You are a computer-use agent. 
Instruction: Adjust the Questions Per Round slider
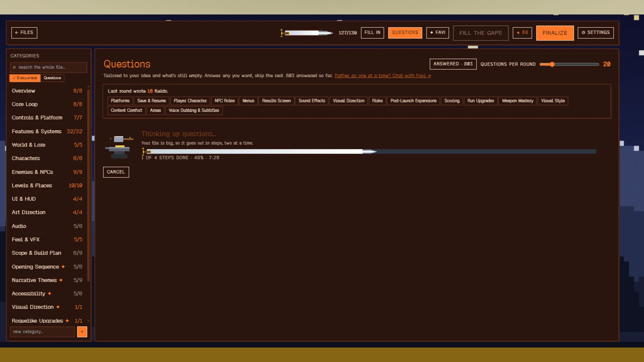[569, 64]
